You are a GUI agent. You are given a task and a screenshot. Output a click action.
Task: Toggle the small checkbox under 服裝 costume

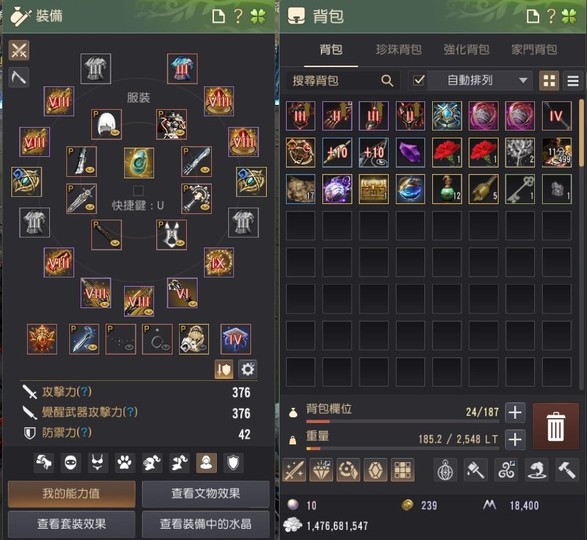(x=138, y=191)
